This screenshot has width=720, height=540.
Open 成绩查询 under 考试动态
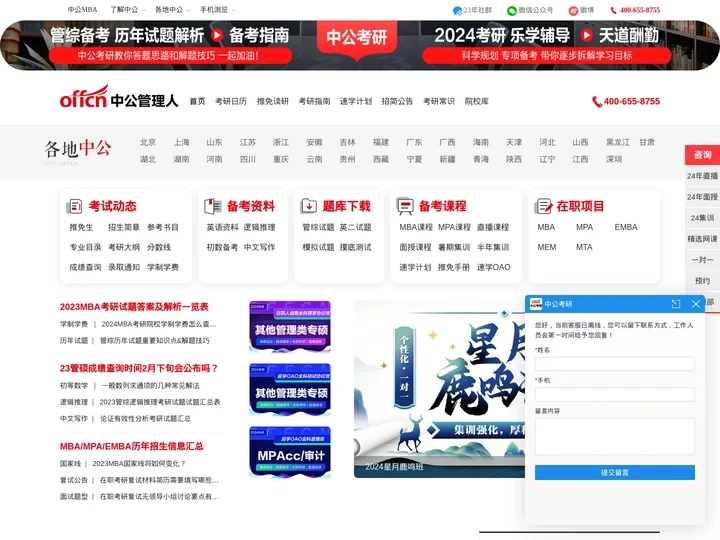[85, 267]
